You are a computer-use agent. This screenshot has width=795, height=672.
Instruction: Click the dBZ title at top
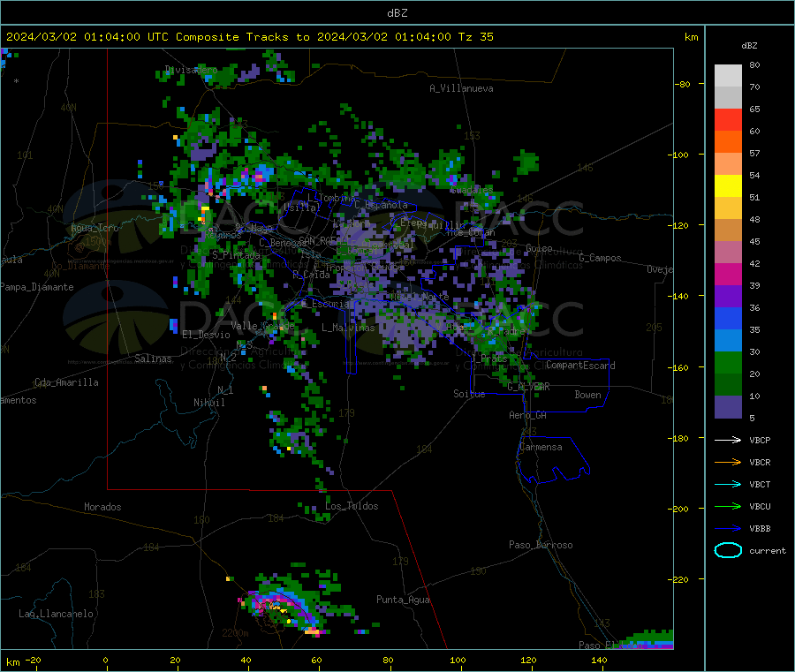pyautogui.click(x=397, y=13)
